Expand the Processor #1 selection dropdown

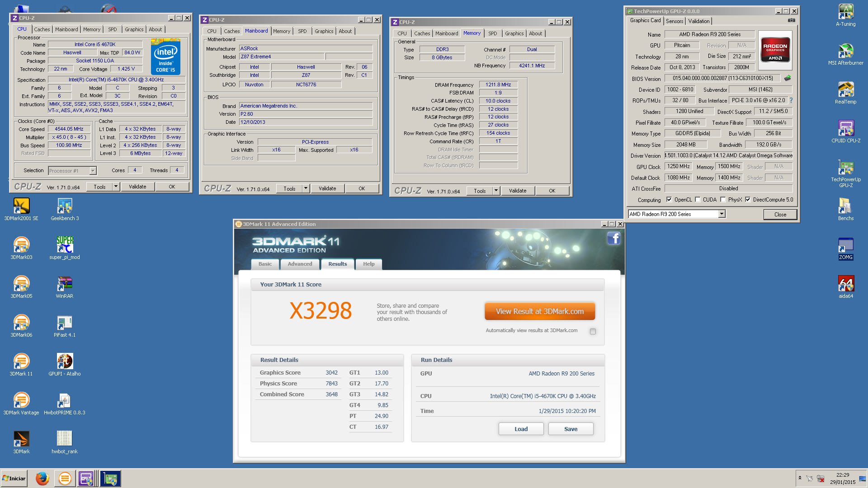(93, 171)
